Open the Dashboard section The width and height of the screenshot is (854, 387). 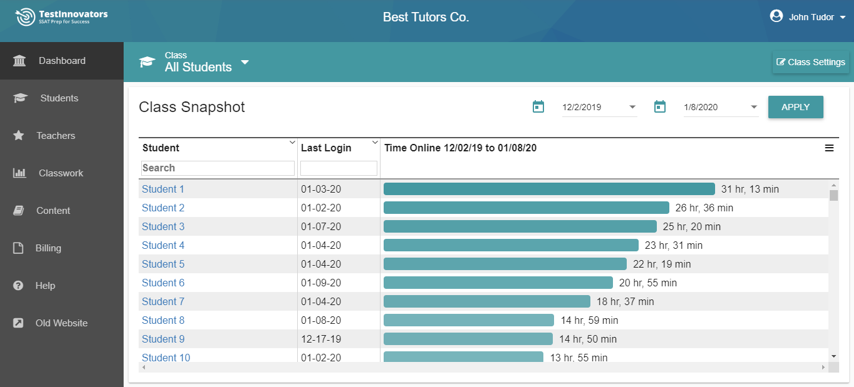[62, 61]
